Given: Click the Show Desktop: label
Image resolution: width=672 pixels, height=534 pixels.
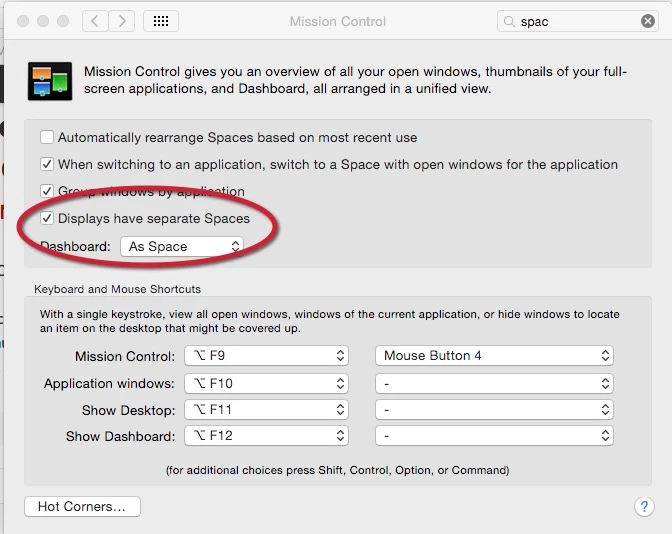Looking at the screenshot, I should pyautogui.click(x=129, y=410).
